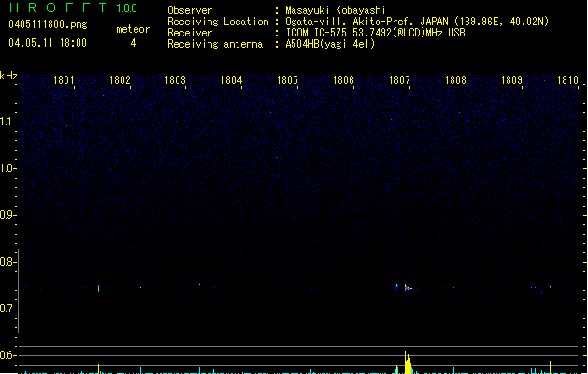Select the 1804 time marker
The height and width of the screenshot is (374, 588).
[232, 81]
